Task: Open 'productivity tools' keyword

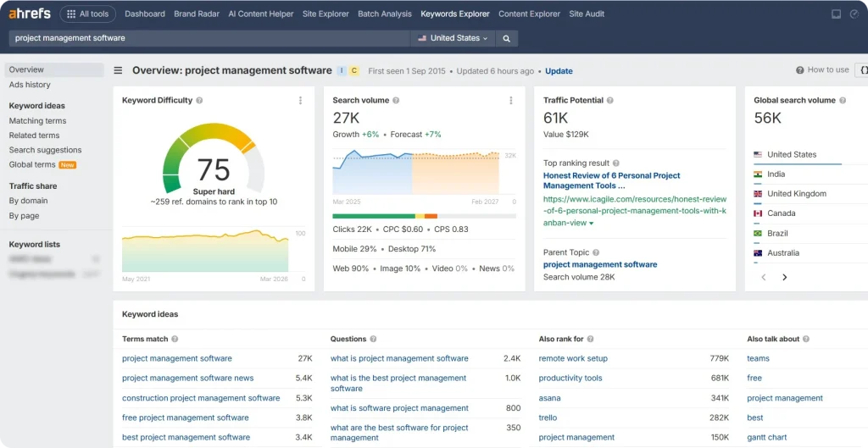Action: [x=570, y=379]
